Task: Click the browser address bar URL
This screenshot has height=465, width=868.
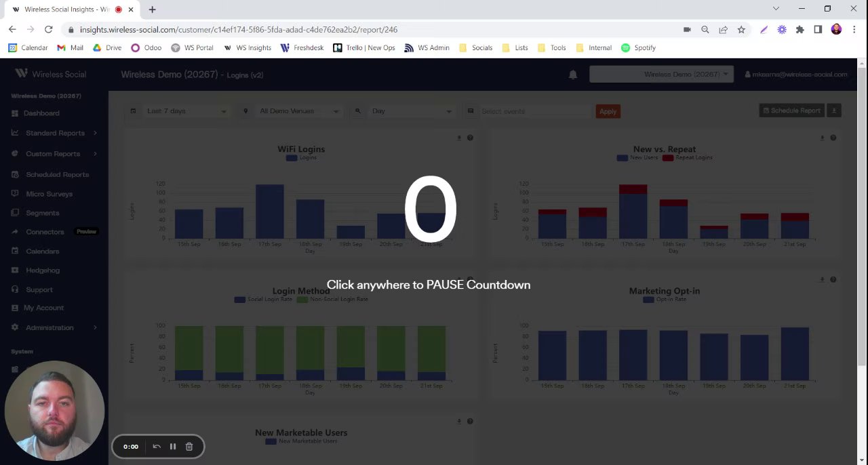Action: pos(239,30)
